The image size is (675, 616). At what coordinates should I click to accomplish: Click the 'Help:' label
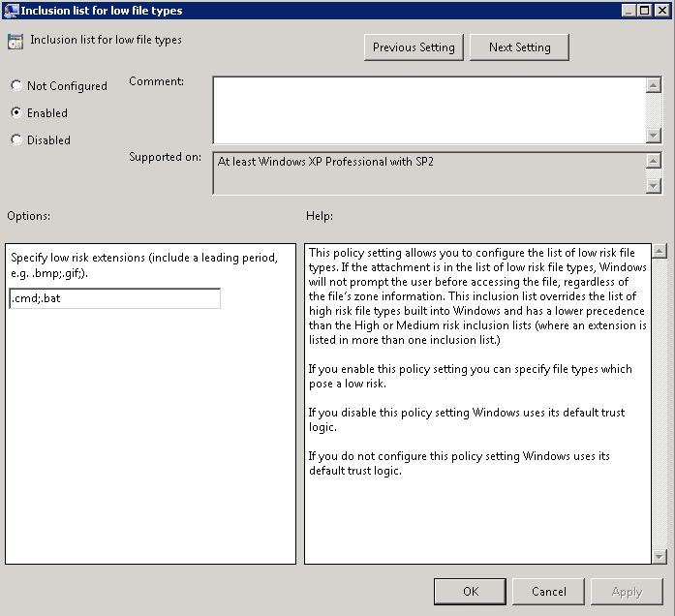320,216
